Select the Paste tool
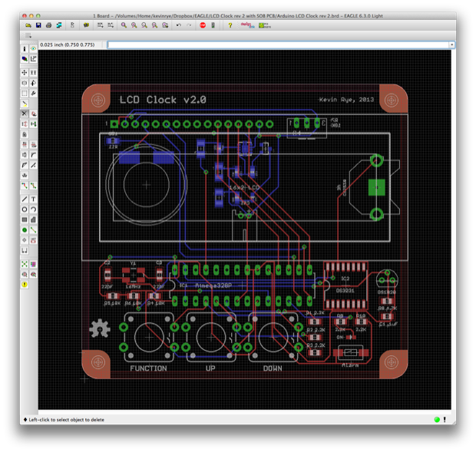 coord(25,104)
